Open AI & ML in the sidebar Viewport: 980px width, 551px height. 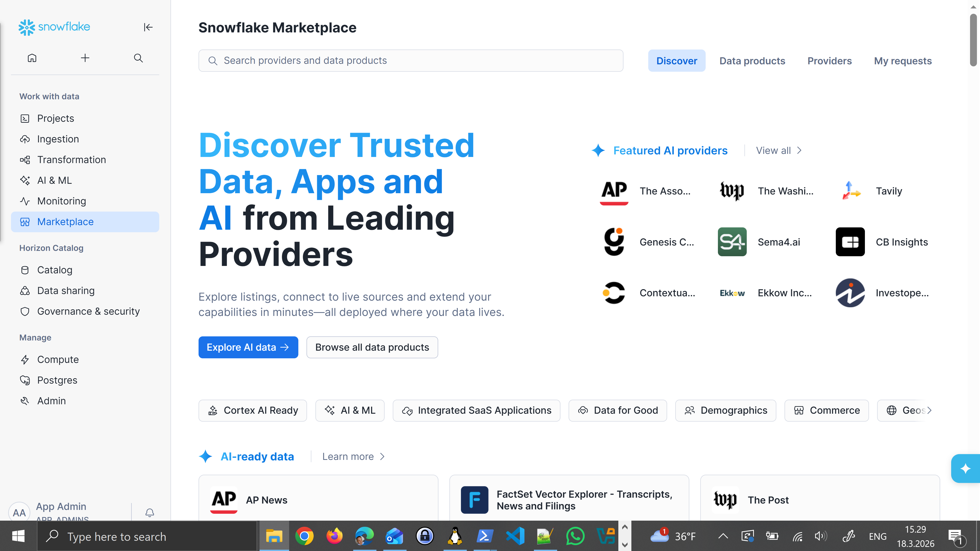pyautogui.click(x=85, y=180)
